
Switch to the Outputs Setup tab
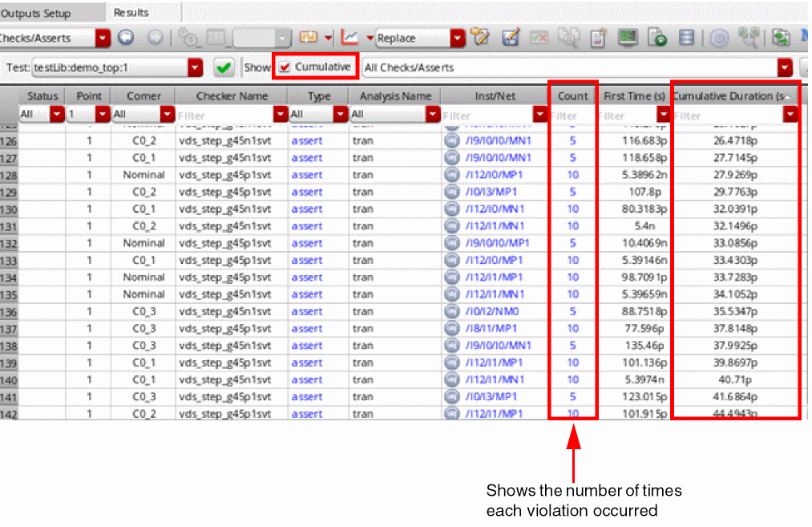(x=37, y=14)
